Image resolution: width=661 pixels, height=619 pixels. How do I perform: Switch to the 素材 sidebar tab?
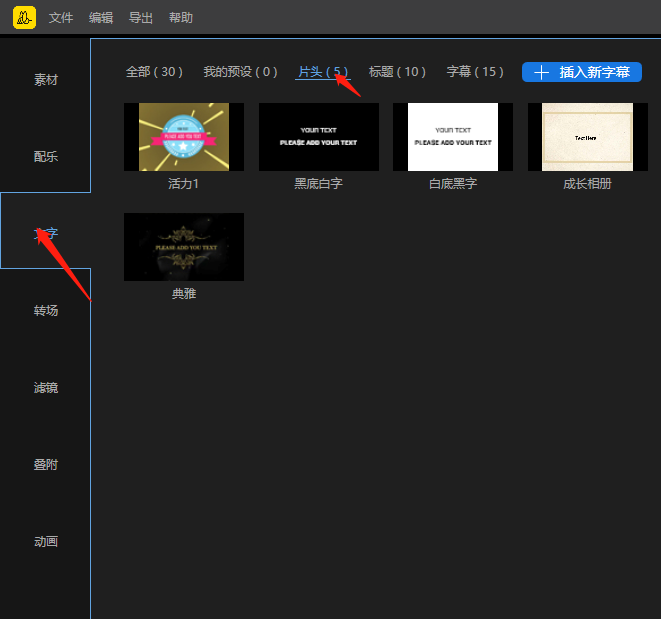[46, 80]
